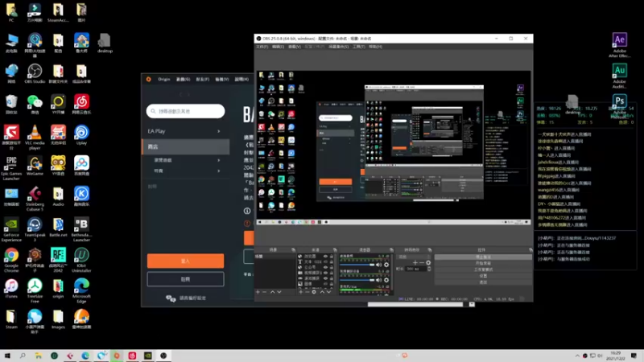The image size is (644, 362).
Task: Open the Bethesda Launcher shortcut
Action: pos(81,229)
